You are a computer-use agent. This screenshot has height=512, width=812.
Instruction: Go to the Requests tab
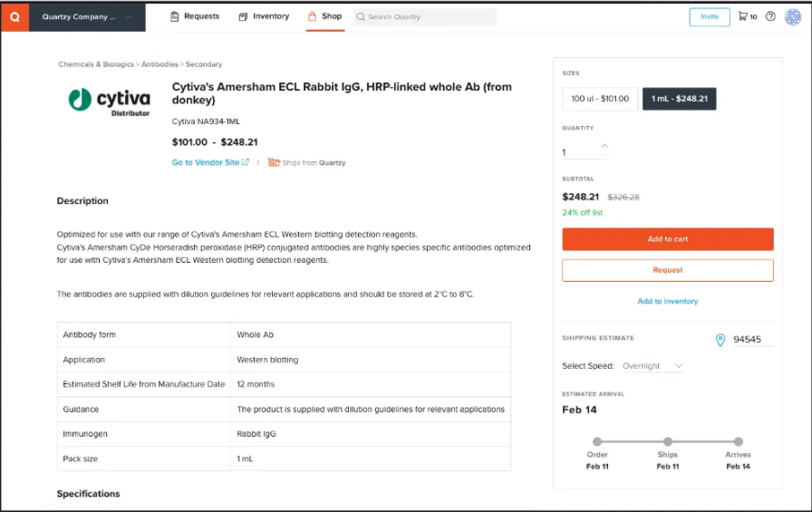point(195,16)
